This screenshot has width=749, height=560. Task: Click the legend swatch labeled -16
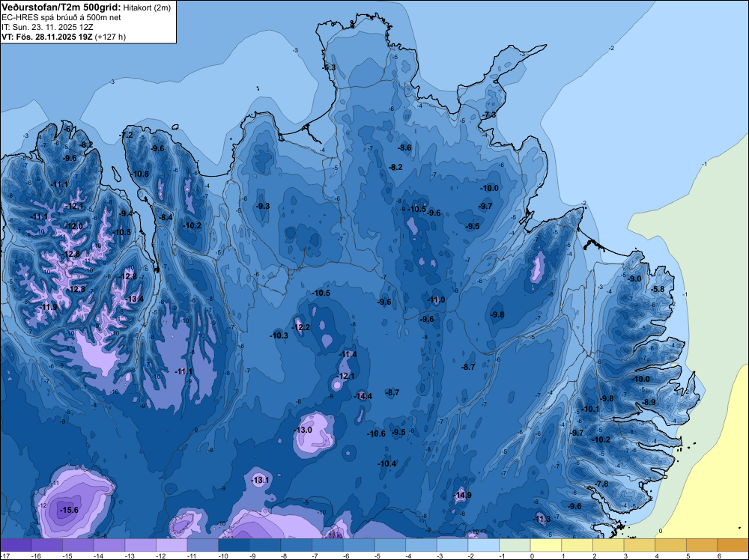[x=47, y=545]
